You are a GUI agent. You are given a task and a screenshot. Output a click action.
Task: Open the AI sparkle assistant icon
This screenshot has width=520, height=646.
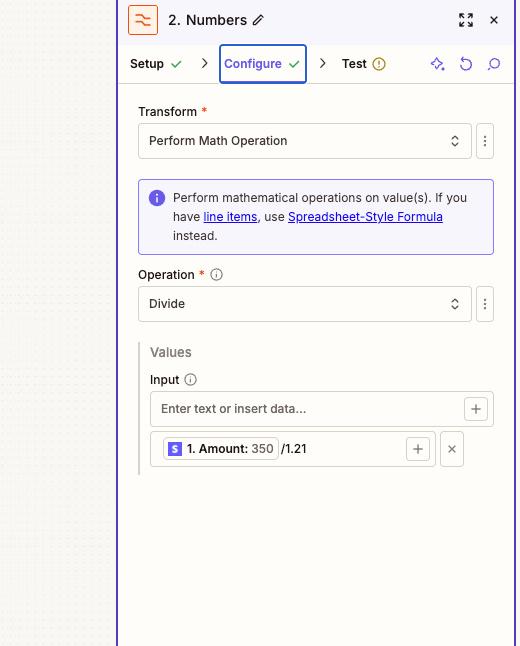click(437, 64)
